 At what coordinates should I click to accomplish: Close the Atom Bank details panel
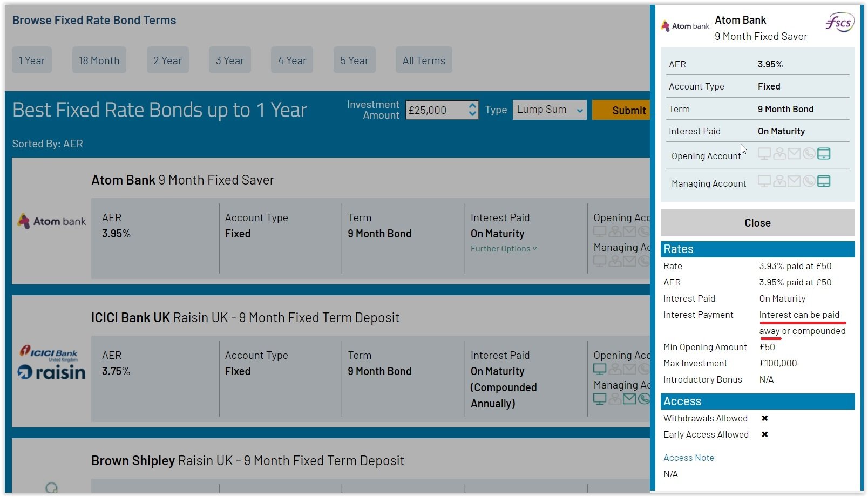coord(757,223)
